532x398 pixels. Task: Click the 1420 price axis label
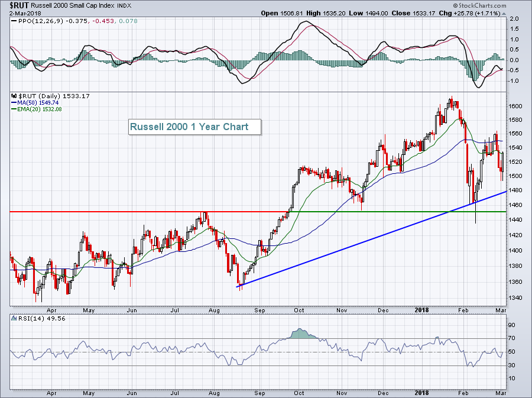(515, 235)
